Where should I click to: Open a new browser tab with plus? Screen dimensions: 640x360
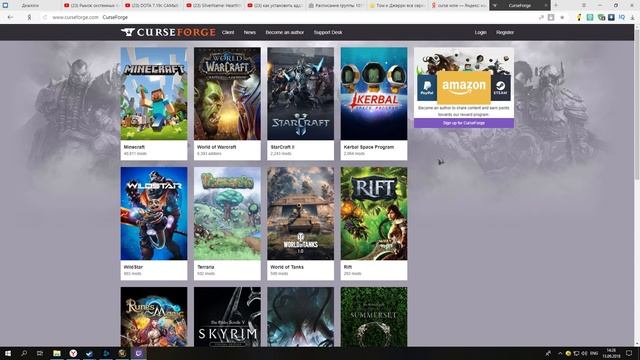(556, 5)
